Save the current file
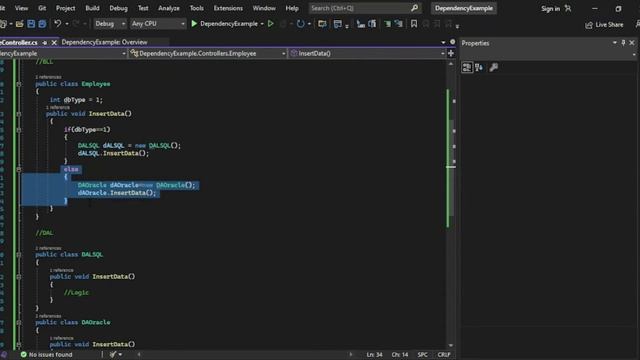This screenshot has height=360, width=640. click(31, 24)
